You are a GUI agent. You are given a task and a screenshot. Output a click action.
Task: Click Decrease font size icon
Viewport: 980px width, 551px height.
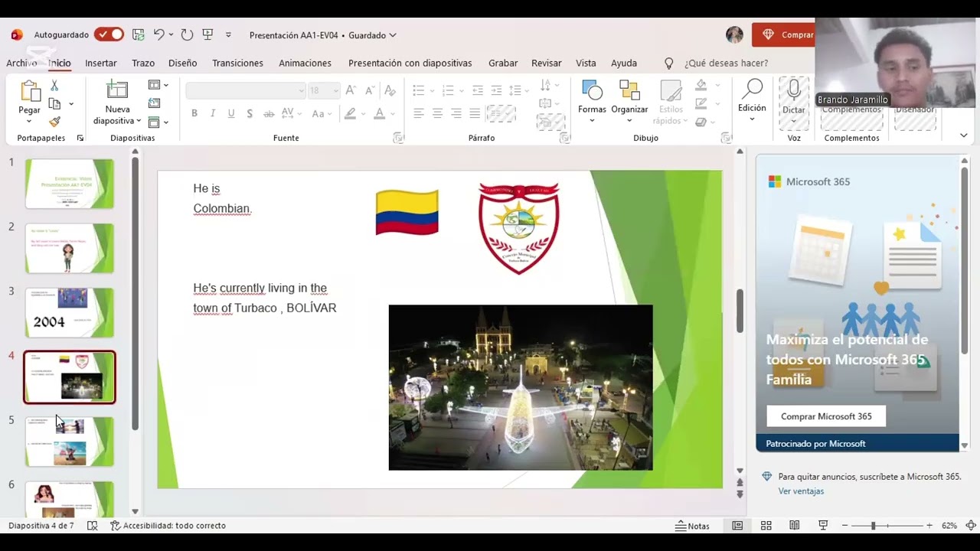point(369,90)
